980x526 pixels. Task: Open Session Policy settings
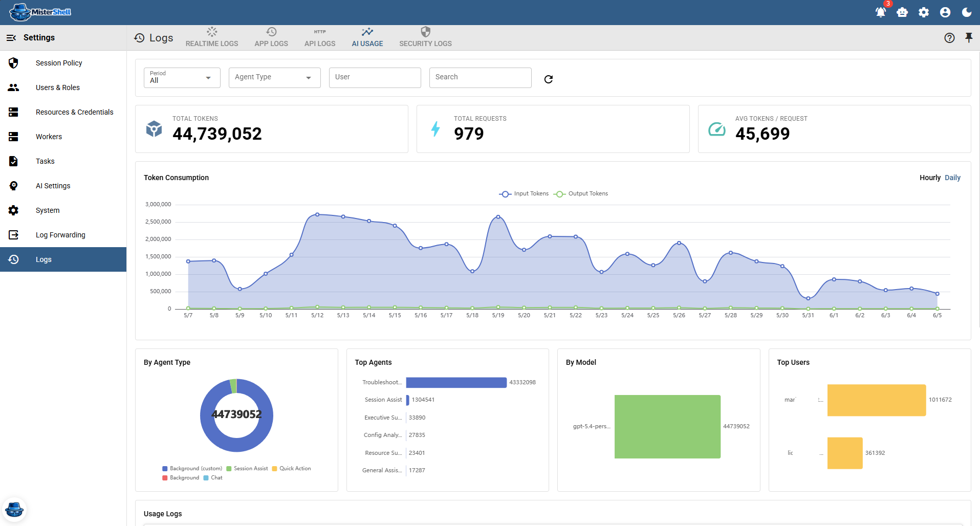tap(63, 63)
